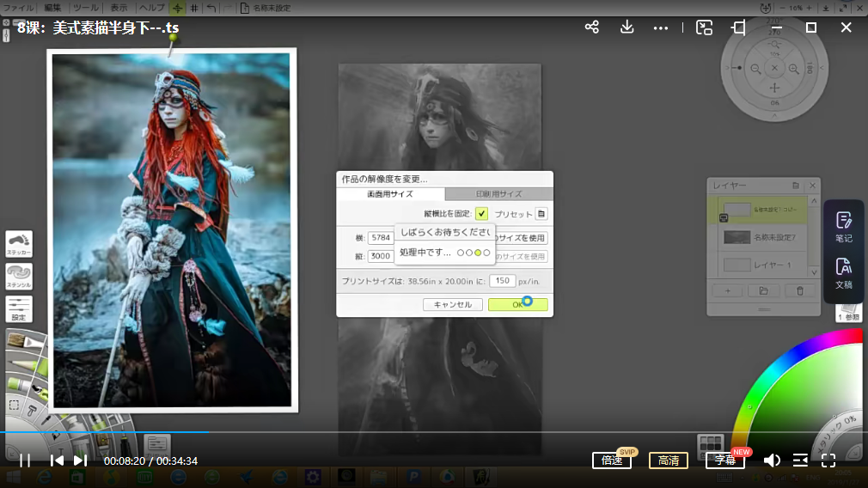This screenshot has height=488, width=868.
Task: Close the canvas positioner with center X
Action: pyautogui.click(x=774, y=68)
